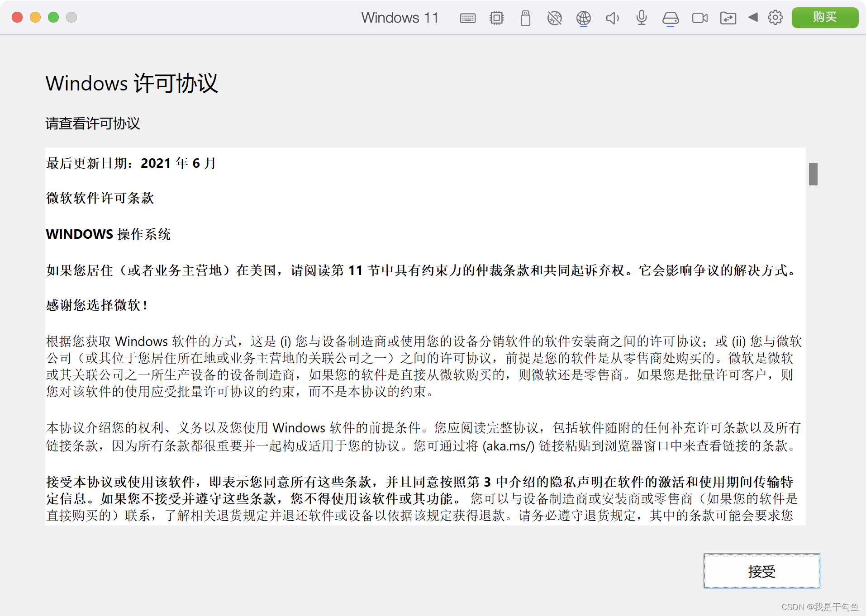The image size is (866, 616).
Task: Click the camera video icon
Action: click(699, 18)
